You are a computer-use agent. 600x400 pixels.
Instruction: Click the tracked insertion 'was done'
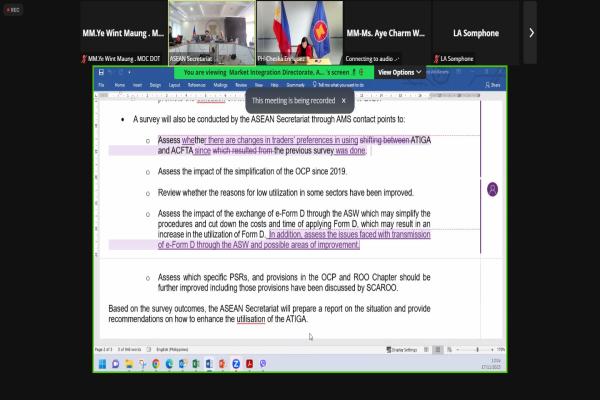click(x=350, y=150)
